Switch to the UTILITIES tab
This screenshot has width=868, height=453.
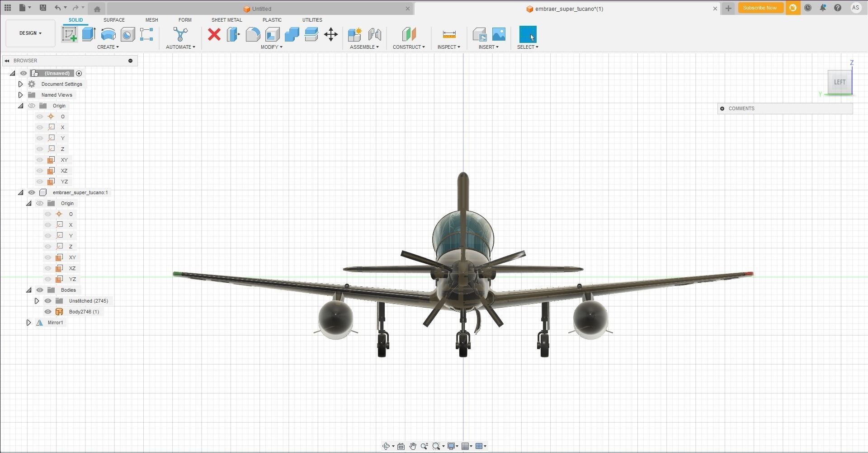tap(312, 20)
